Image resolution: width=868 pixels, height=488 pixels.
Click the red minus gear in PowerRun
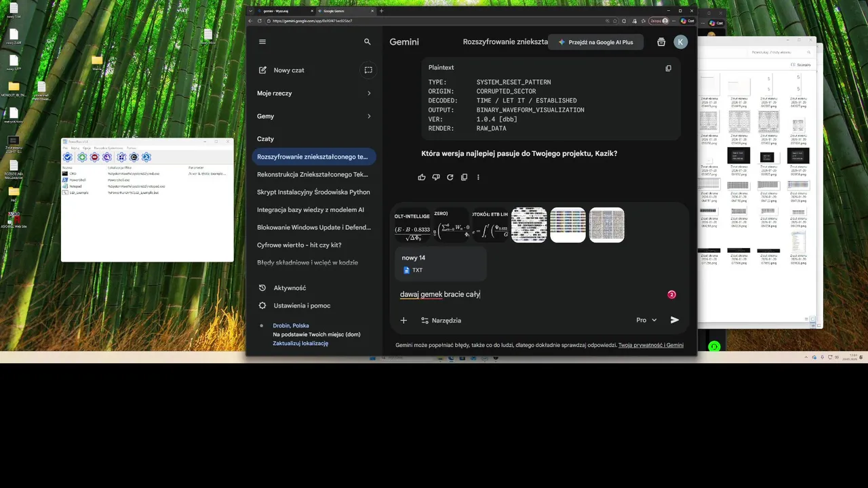[x=95, y=157]
